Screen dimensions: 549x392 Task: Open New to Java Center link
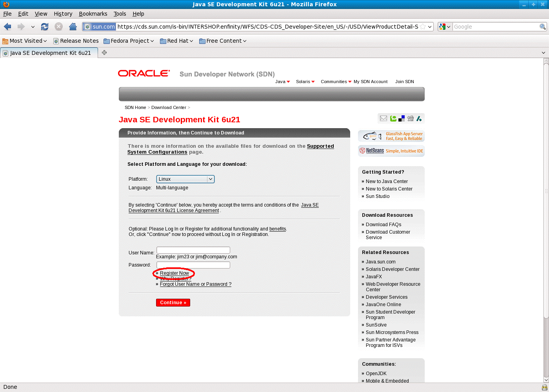(x=387, y=181)
